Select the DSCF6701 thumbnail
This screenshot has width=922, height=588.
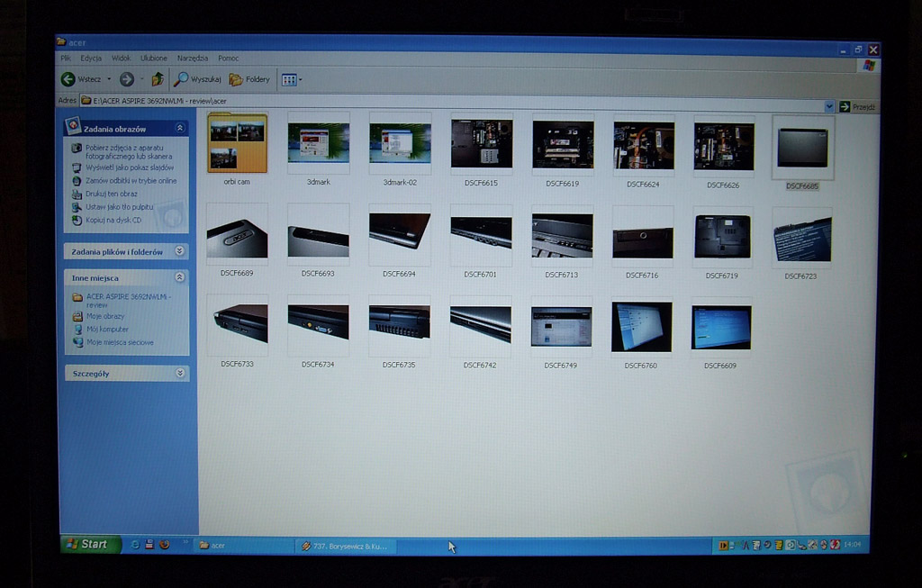(481, 236)
